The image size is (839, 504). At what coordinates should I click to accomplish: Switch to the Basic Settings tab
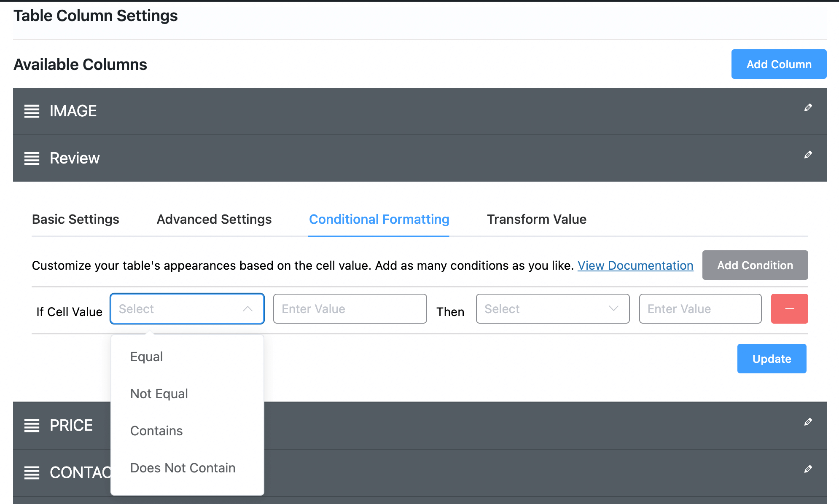click(75, 219)
